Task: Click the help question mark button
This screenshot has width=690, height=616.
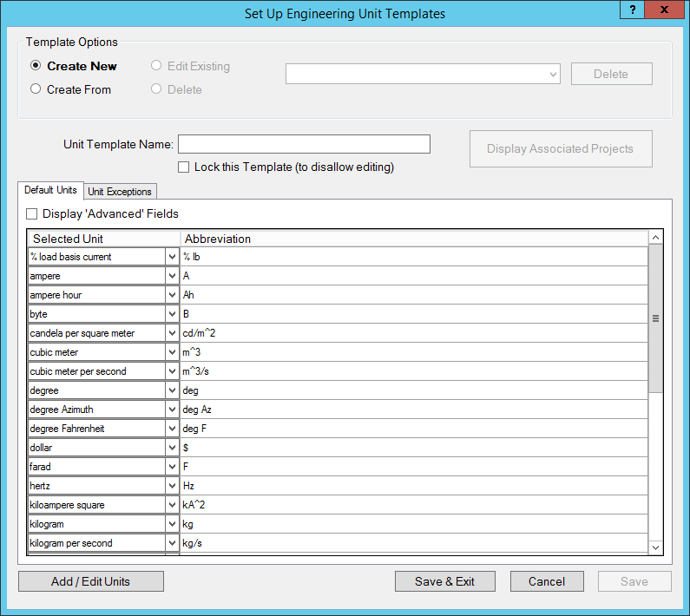Action: pos(634,9)
